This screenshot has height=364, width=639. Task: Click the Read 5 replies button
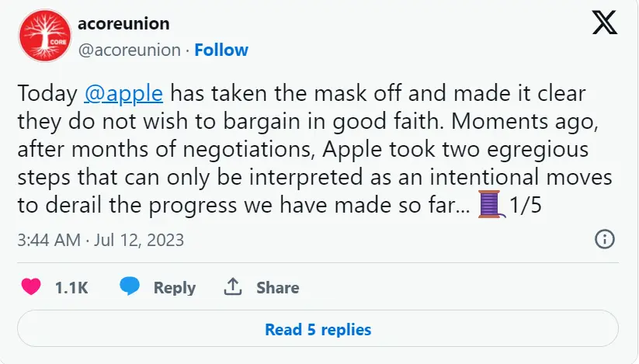tap(318, 329)
